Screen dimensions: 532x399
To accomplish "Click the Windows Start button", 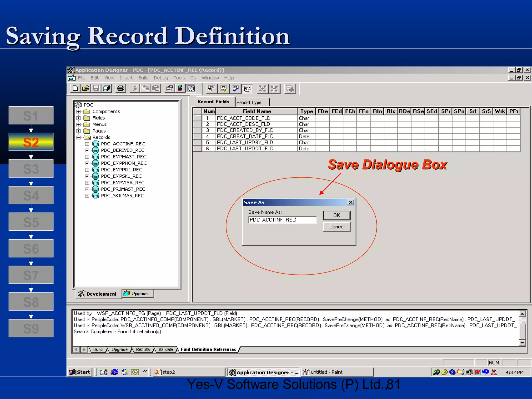I will tap(80, 372).
